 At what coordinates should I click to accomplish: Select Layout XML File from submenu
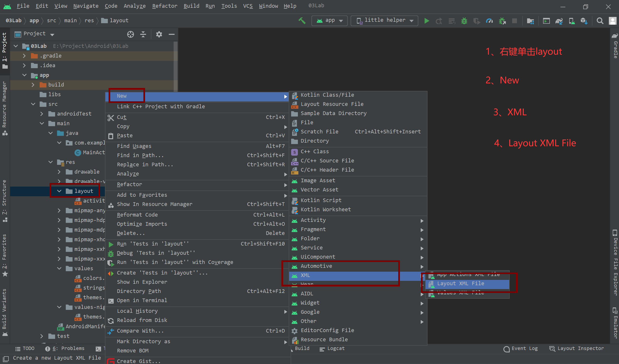tap(467, 284)
